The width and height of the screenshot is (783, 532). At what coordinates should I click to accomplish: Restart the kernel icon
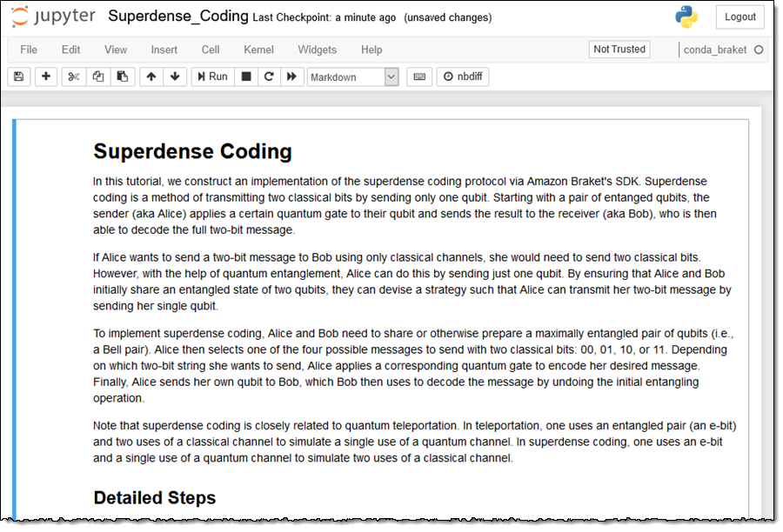(269, 76)
